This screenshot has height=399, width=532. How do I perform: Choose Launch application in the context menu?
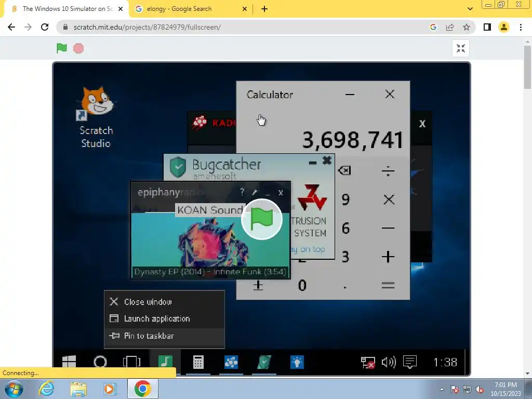[x=164, y=318]
